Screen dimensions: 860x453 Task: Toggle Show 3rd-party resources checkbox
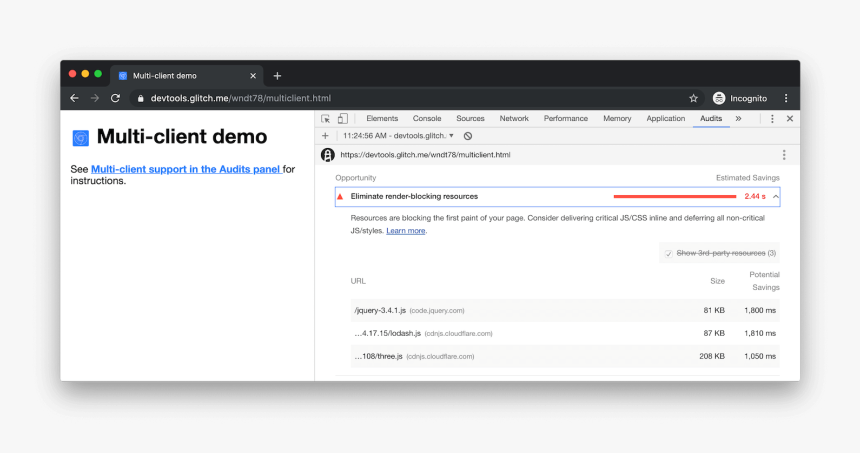point(669,253)
